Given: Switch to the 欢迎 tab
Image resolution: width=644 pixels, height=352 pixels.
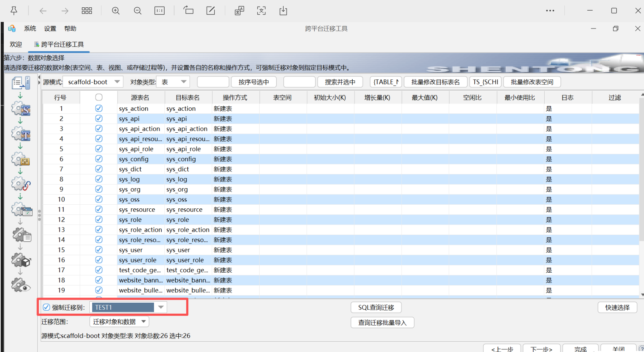Looking at the screenshot, I should coord(16,44).
